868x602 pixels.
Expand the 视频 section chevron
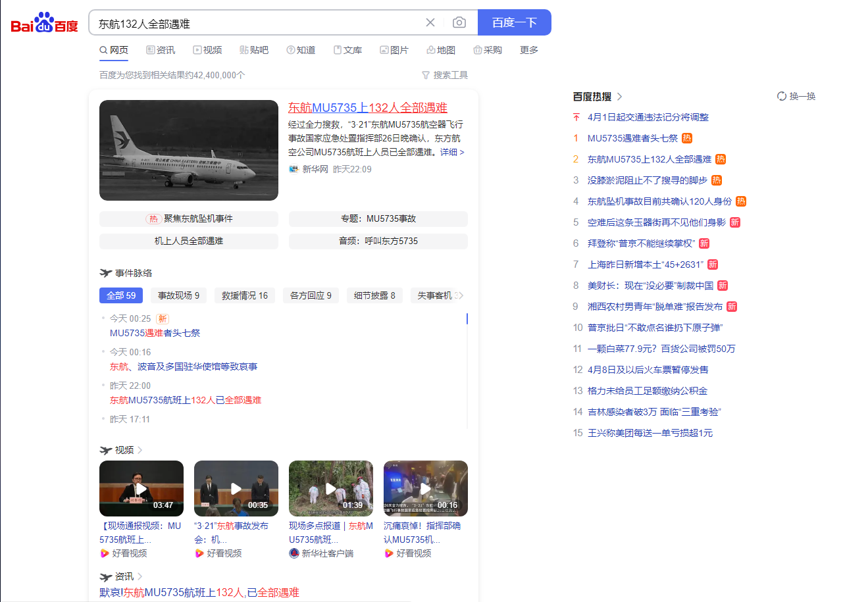click(x=140, y=450)
